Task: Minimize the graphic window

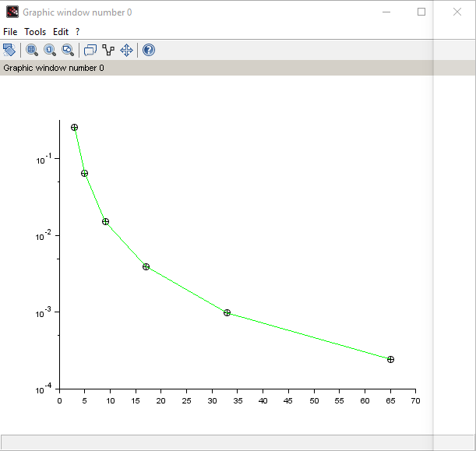Action: tap(386, 12)
